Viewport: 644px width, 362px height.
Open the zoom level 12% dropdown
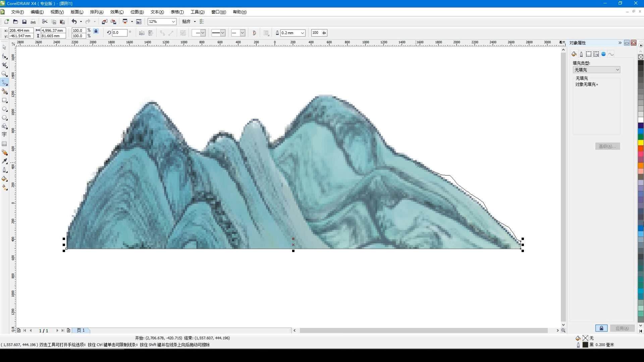173,22
